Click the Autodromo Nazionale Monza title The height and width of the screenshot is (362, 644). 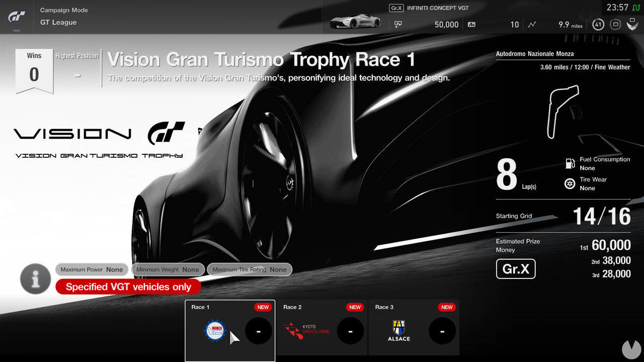pyautogui.click(x=535, y=54)
